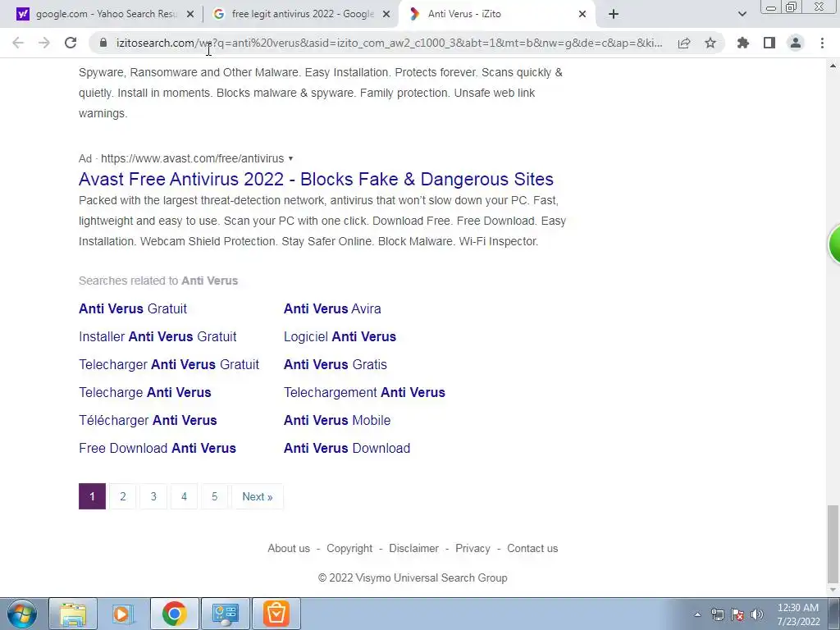Select current results page 1

[92, 496]
